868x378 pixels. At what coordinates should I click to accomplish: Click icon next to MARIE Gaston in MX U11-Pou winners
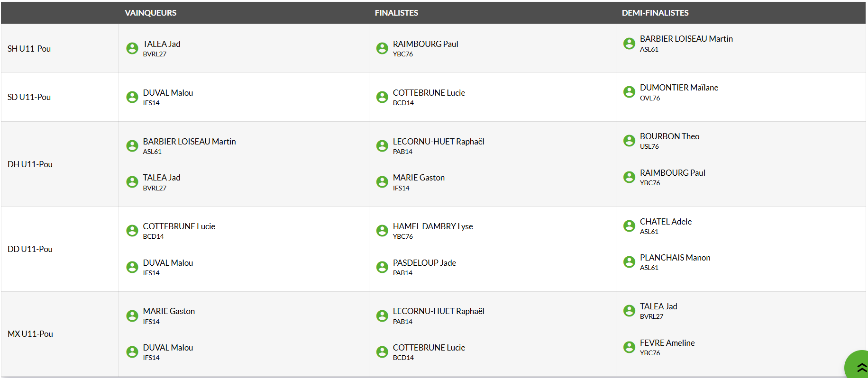[x=132, y=316]
